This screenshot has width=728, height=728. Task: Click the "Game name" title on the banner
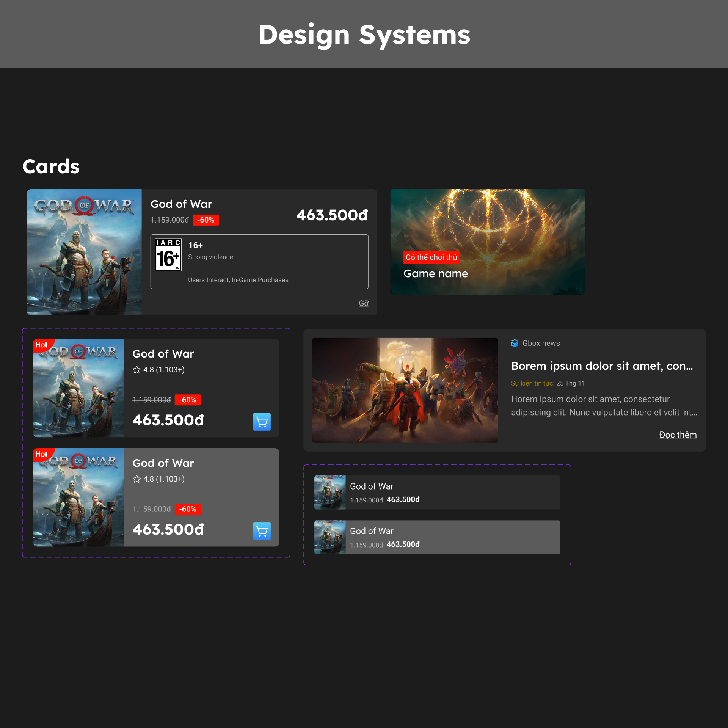(x=436, y=273)
